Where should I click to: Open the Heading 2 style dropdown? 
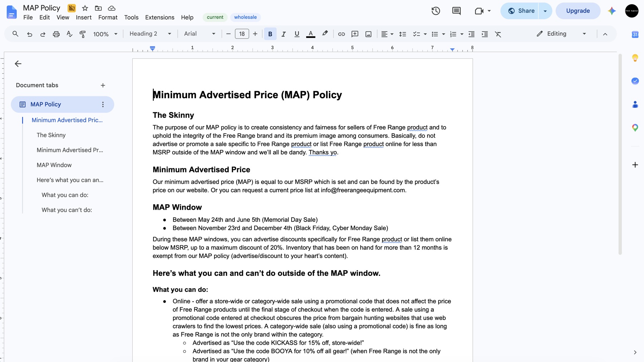150,34
